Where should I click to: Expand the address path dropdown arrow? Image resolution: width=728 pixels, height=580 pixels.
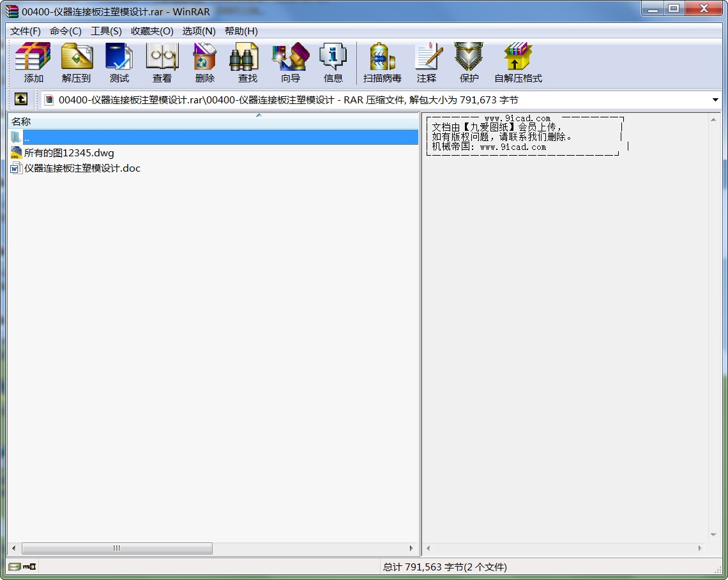(x=715, y=100)
